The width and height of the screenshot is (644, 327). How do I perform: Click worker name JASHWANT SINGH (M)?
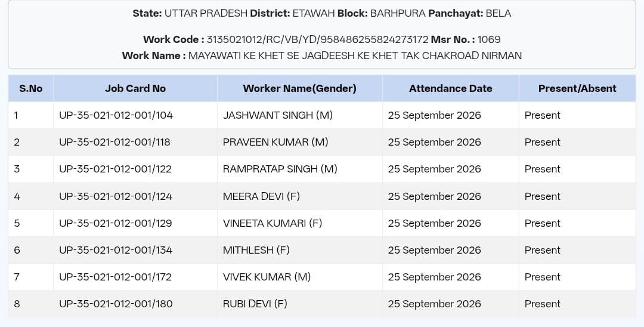click(x=278, y=115)
